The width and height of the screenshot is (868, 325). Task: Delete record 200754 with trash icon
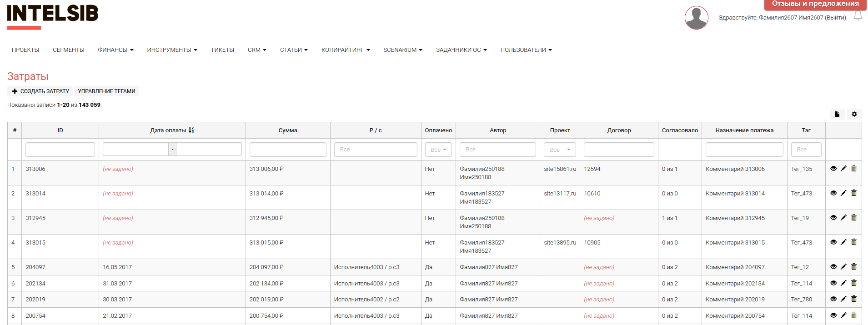point(854,315)
